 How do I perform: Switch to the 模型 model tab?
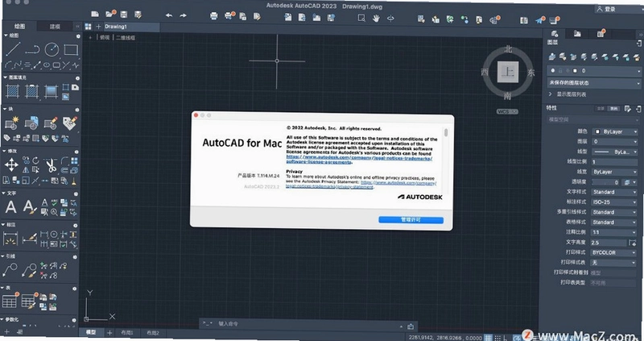(x=90, y=332)
